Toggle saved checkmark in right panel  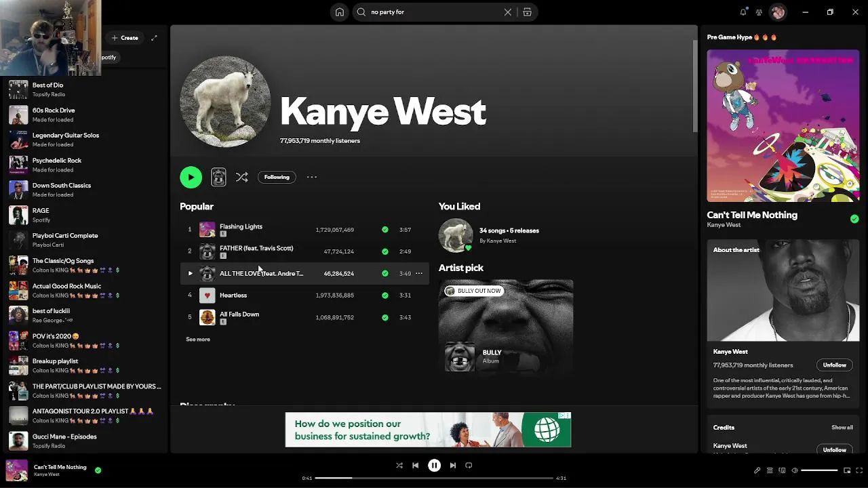(854, 219)
